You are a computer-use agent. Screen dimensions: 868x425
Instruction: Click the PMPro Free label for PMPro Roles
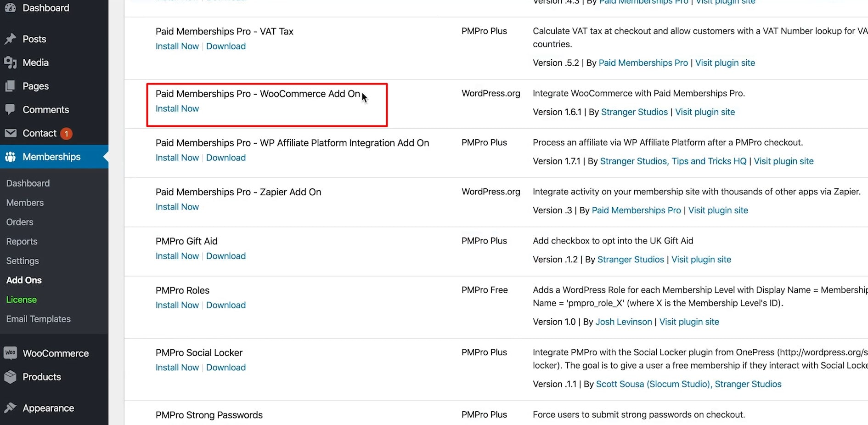[485, 290]
